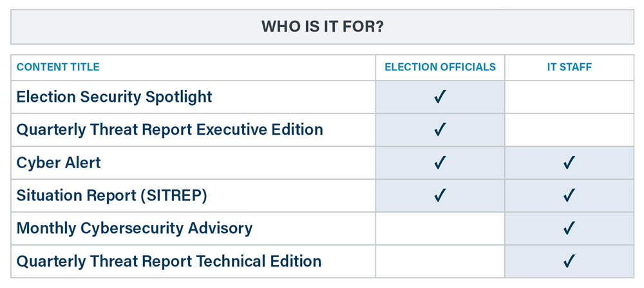Viewport: 644px width, 288px height.
Task: Click empty Election Officials cell for Monthly Cybersecurity Advisory
Action: (x=440, y=229)
